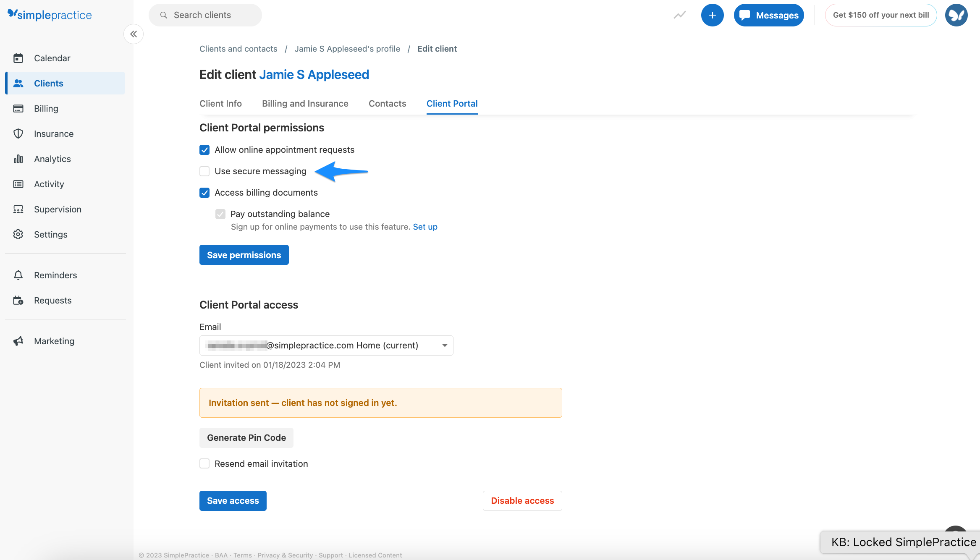This screenshot has height=560, width=980.
Task: Open Support footer link
Action: point(331,555)
